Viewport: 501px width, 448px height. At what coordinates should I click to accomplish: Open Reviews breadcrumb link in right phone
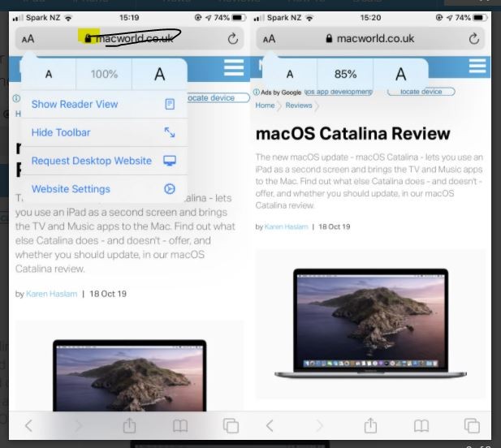(x=299, y=106)
